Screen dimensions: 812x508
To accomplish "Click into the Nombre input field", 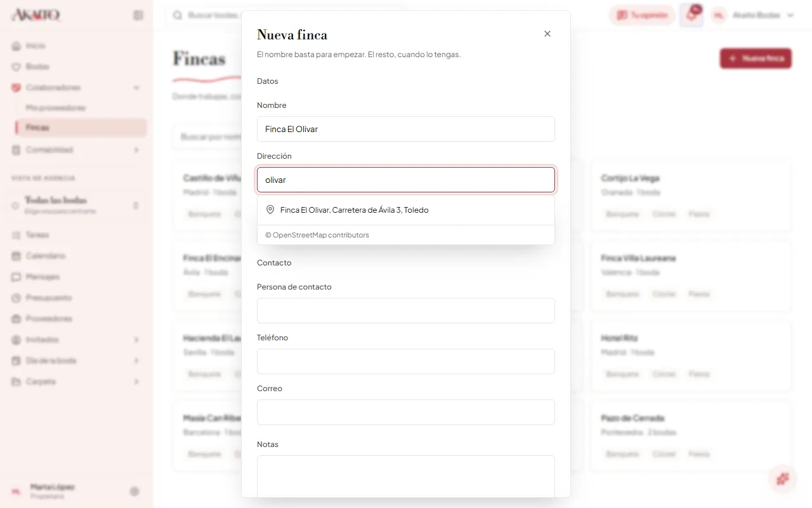I will [406, 129].
